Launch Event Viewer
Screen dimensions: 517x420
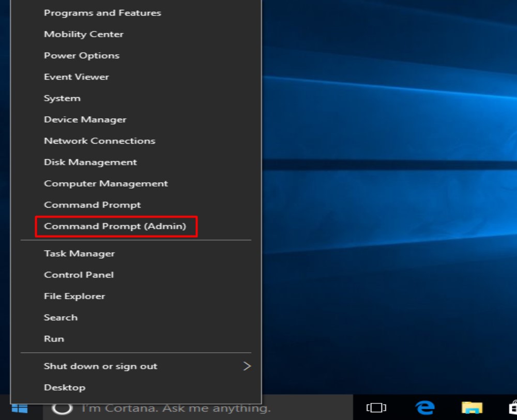pyautogui.click(x=77, y=77)
